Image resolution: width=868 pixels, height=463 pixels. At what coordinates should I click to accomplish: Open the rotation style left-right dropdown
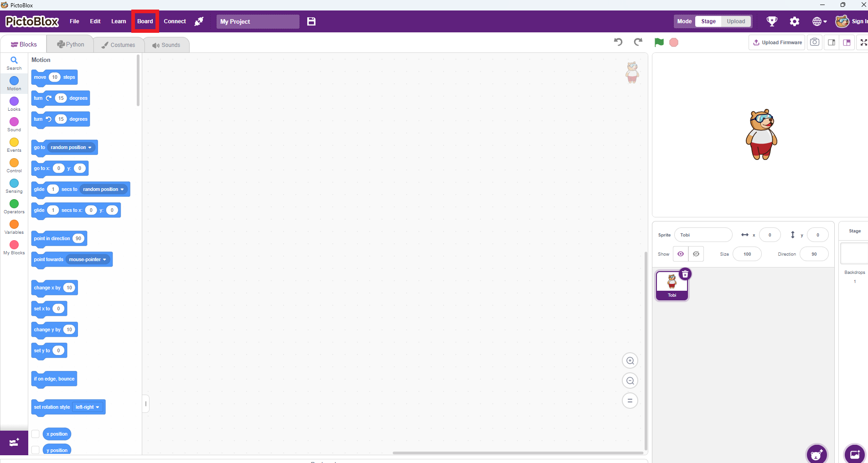pyautogui.click(x=88, y=407)
